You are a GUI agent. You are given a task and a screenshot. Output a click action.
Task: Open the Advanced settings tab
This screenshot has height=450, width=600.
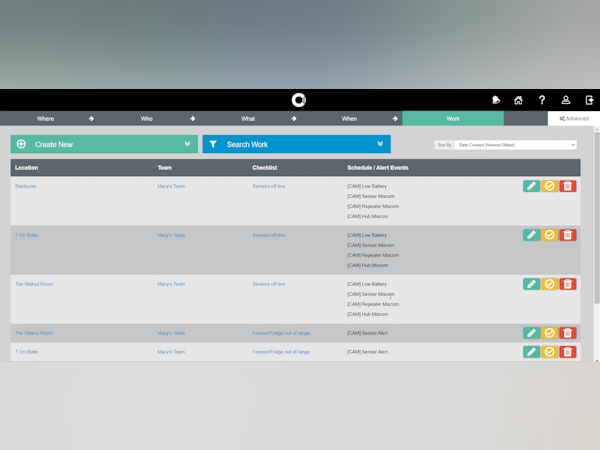tap(574, 119)
